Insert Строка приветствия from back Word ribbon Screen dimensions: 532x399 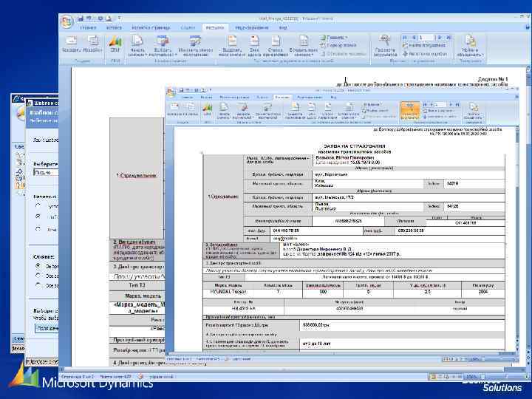pos(275,46)
